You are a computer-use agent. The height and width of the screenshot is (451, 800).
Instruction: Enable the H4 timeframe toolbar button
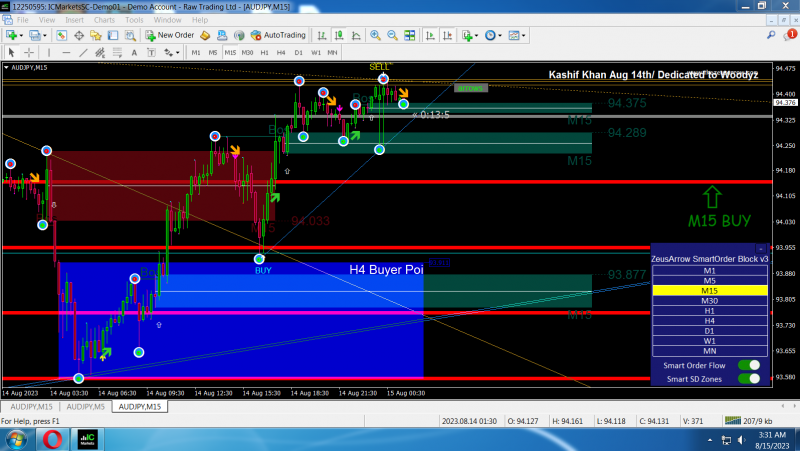281,53
